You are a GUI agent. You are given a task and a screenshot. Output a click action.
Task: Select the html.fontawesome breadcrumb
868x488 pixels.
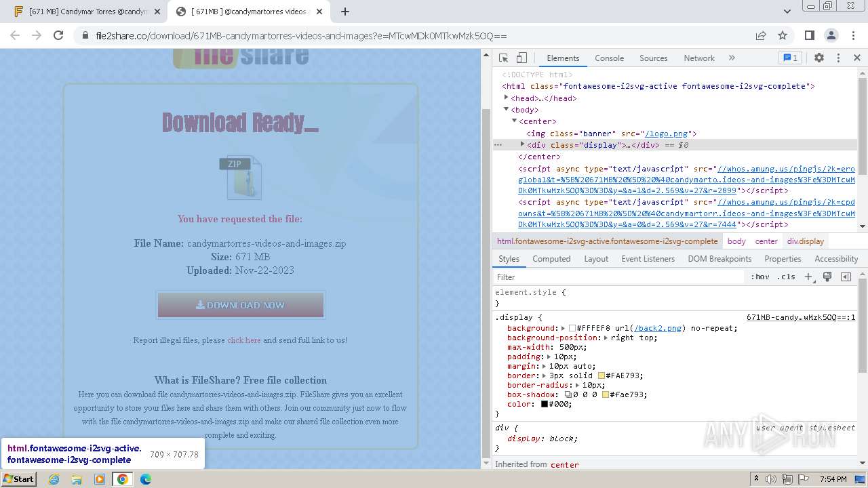coord(607,241)
